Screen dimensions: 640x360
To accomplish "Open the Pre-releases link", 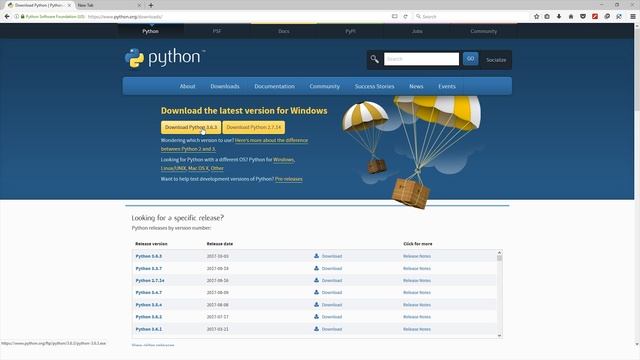I will tap(289, 179).
